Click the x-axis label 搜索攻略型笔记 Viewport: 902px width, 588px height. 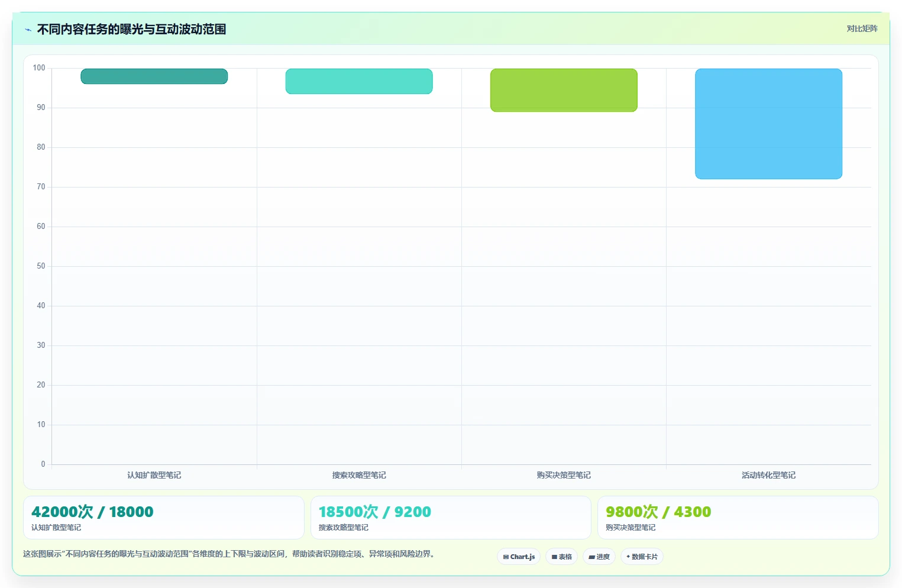coord(359,475)
